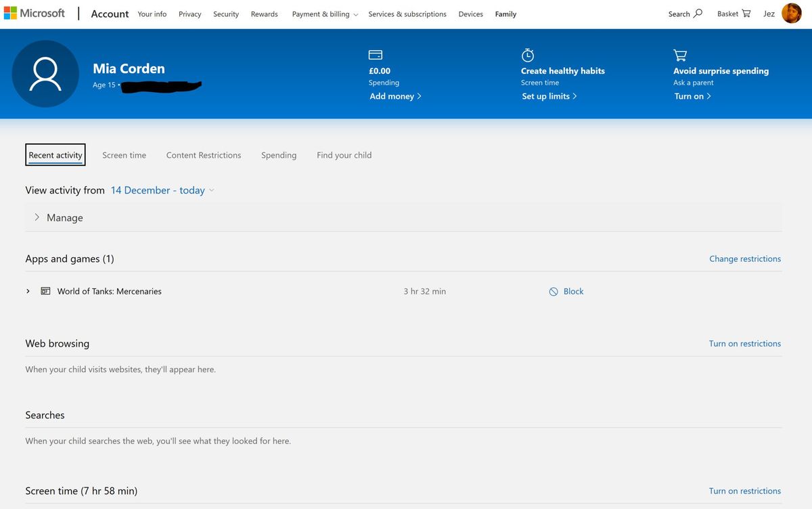812x509 pixels.
Task: Open the Family menu item
Action: [x=505, y=14]
